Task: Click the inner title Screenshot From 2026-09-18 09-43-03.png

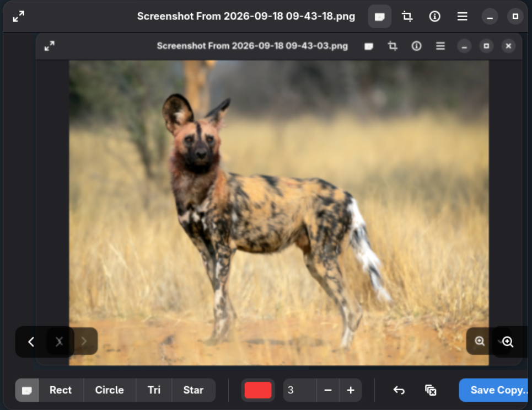Action: [252, 46]
